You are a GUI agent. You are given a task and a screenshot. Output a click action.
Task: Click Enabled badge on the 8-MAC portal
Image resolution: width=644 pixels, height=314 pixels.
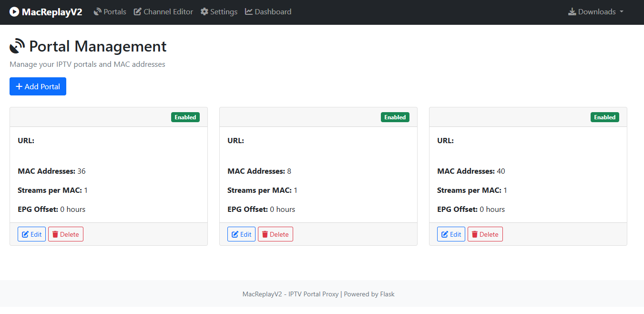(395, 117)
